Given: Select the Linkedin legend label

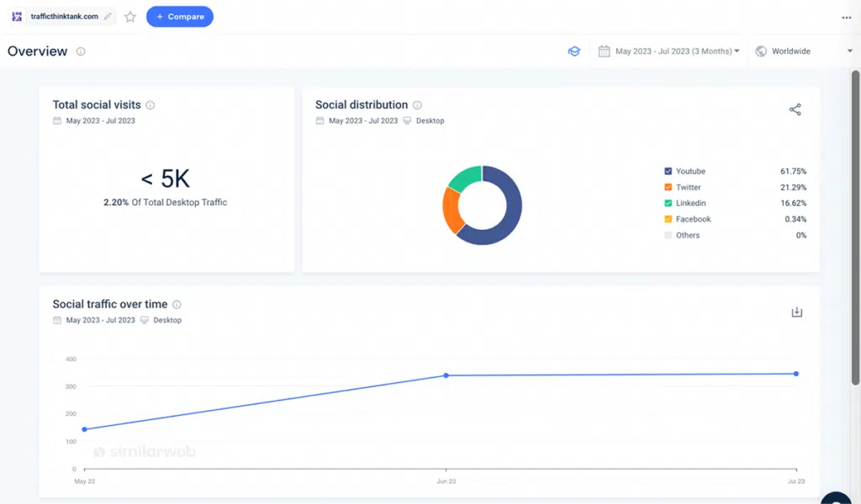Looking at the screenshot, I should 690,202.
